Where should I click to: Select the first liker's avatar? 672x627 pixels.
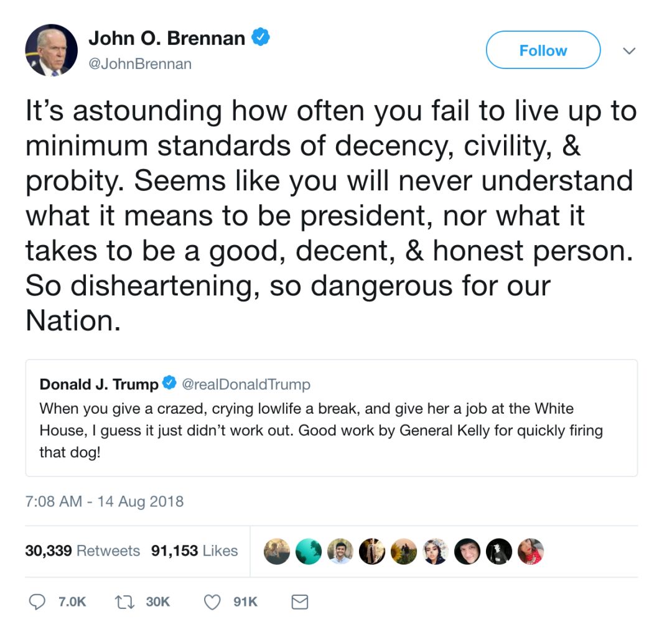(x=277, y=551)
